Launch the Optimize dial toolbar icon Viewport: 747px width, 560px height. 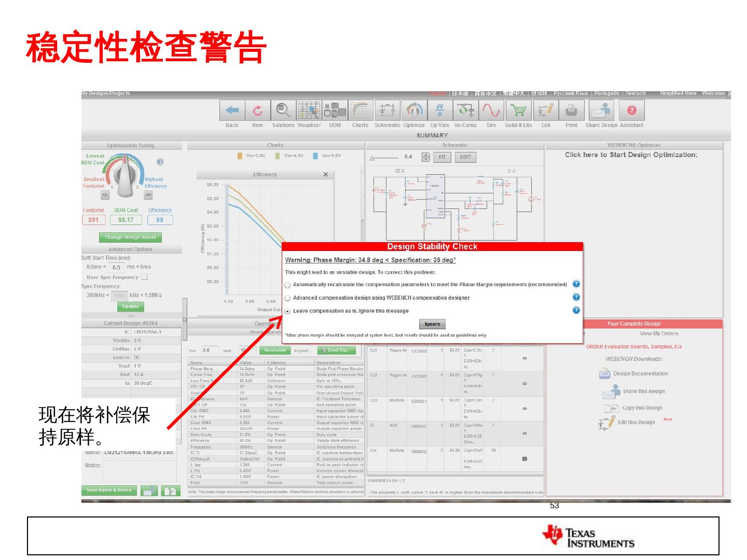[413, 110]
